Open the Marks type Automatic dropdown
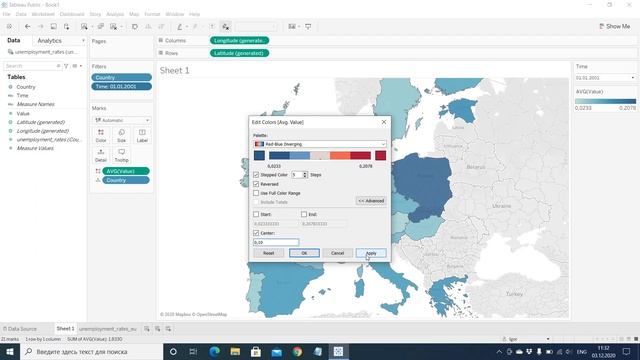 pyautogui.click(x=121, y=120)
